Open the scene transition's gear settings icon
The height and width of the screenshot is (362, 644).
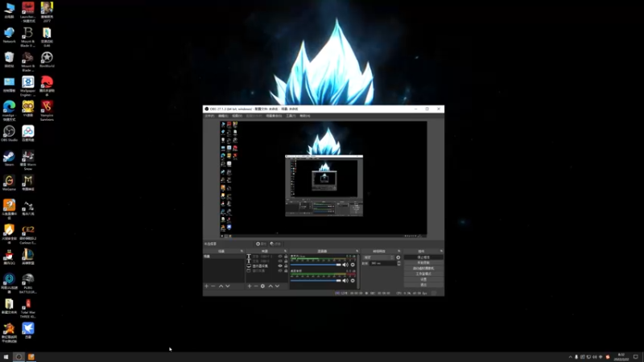(x=398, y=257)
